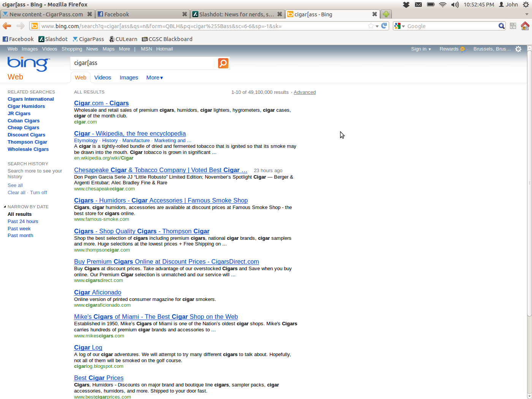Screen dimensions: 532x399
Task: Close the Facebook tab
Action: click(185, 14)
